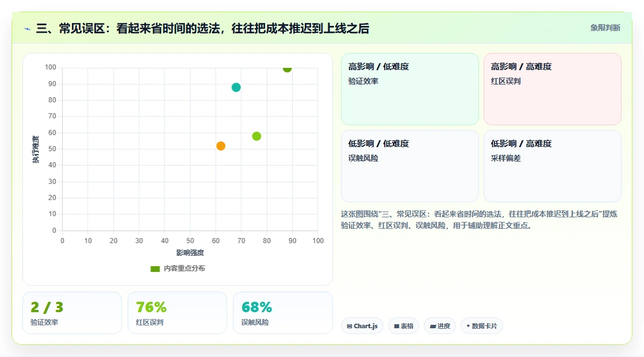
Task: Click the 验证效率 text in the quadrant card
Action: (x=363, y=81)
